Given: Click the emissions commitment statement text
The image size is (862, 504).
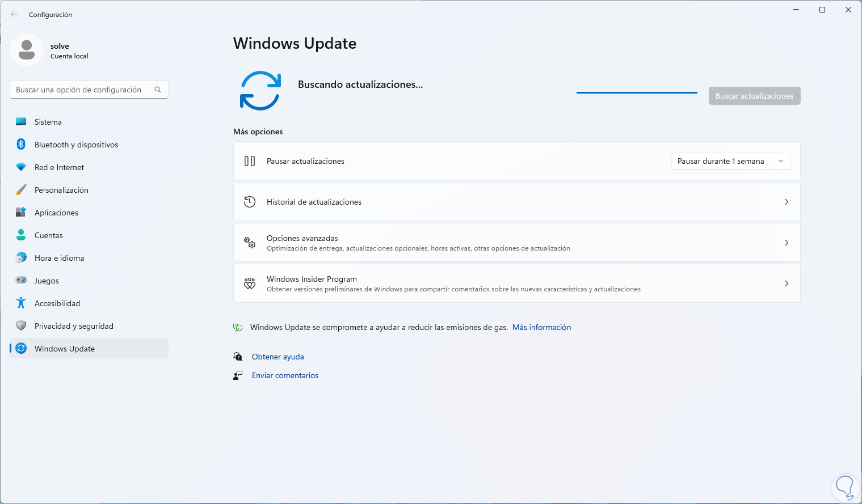Looking at the screenshot, I should pos(379,327).
